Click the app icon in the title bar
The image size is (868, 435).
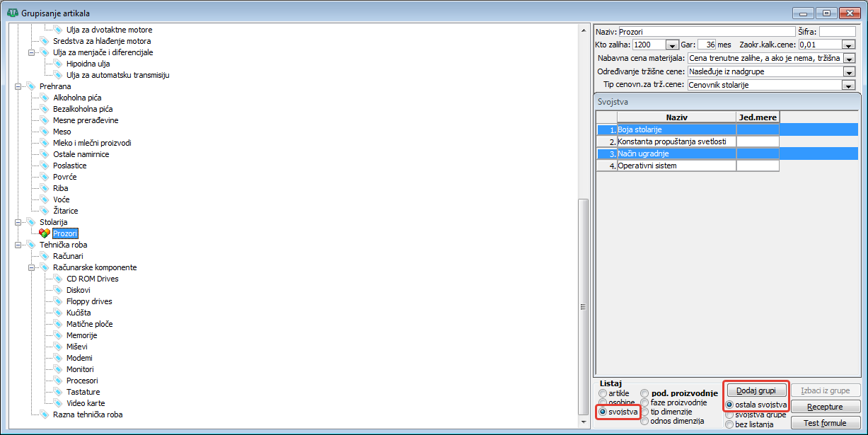(11, 13)
